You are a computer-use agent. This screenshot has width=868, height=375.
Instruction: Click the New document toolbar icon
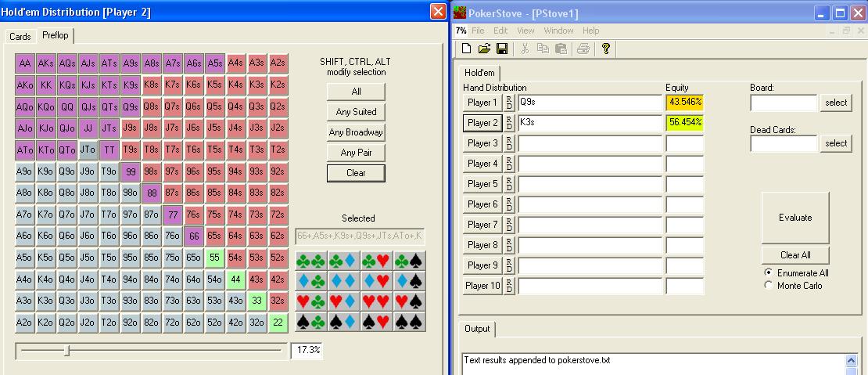[467, 49]
